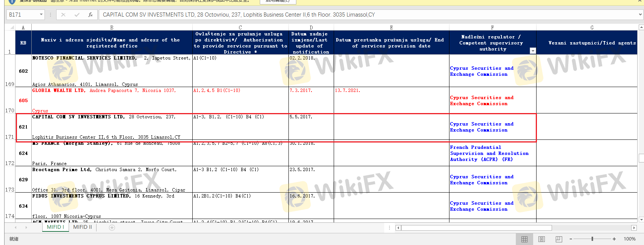Click the FIDUS INVESTMENTS CYPRUS LIMITED cell
Viewport: 644px width, 245px height.
tap(112, 206)
